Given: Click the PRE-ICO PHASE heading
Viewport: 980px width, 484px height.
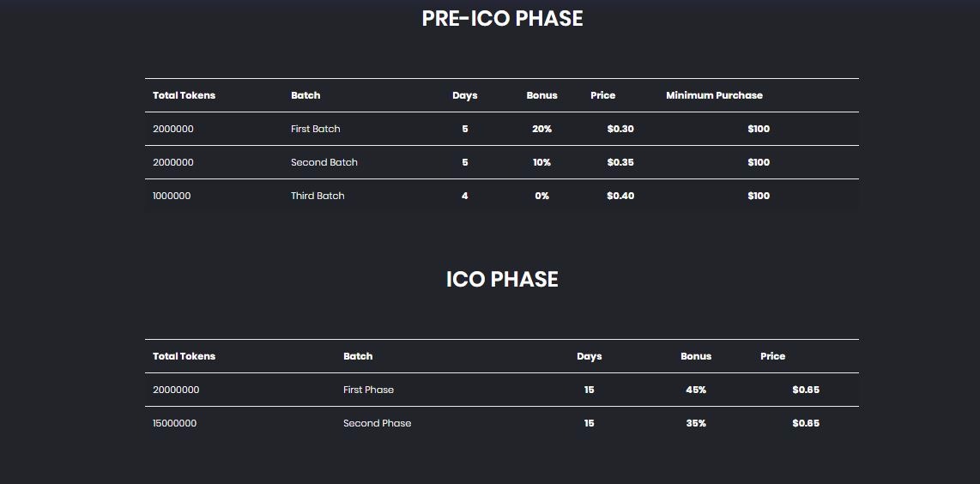Looking at the screenshot, I should pyautogui.click(x=502, y=19).
